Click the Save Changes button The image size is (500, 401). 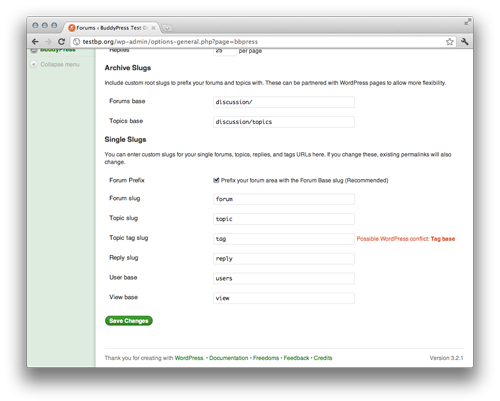point(129,321)
